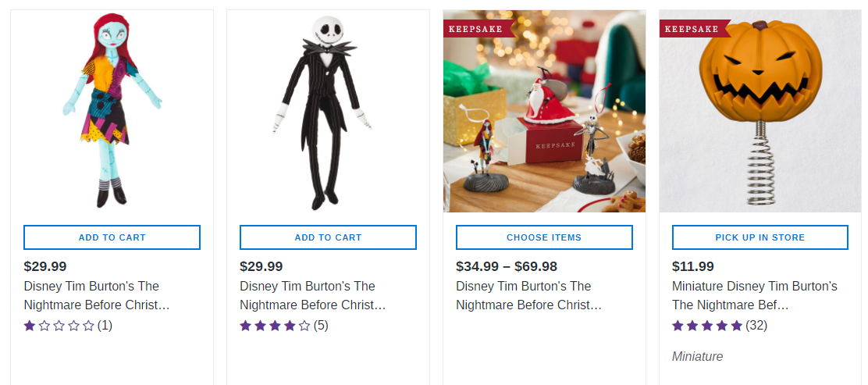
Task: Click the Choose Items button
Action: click(544, 237)
